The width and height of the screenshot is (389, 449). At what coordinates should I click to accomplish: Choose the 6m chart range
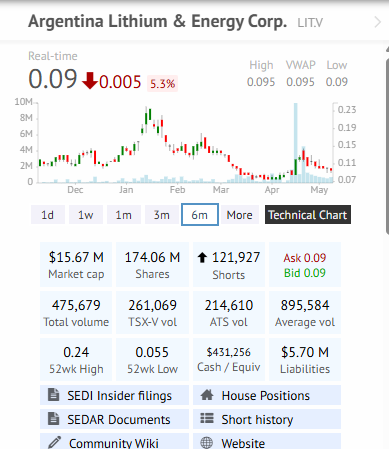pyautogui.click(x=200, y=215)
